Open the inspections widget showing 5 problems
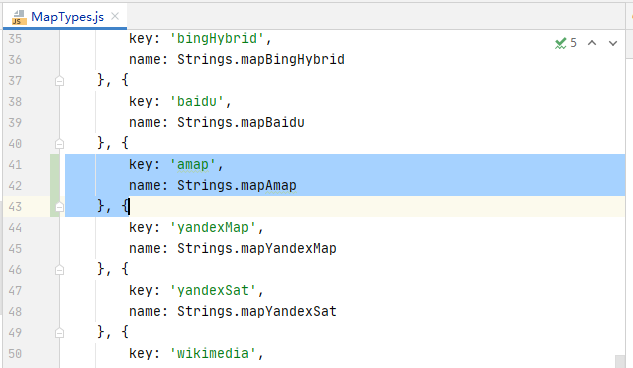The image size is (633, 368). click(x=566, y=43)
